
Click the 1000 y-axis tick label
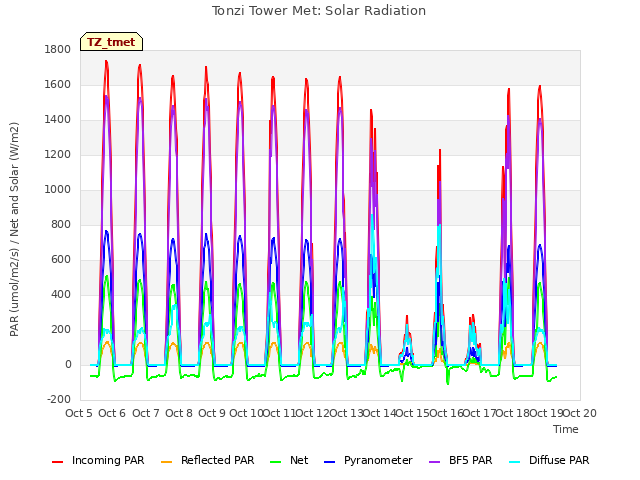(x=58, y=189)
